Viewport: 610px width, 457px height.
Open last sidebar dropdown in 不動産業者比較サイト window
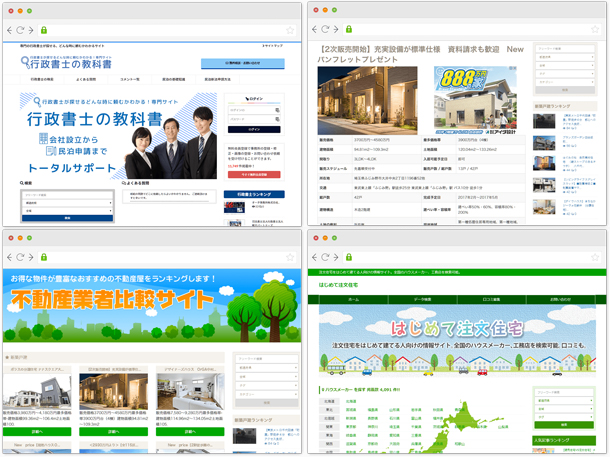click(266, 394)
